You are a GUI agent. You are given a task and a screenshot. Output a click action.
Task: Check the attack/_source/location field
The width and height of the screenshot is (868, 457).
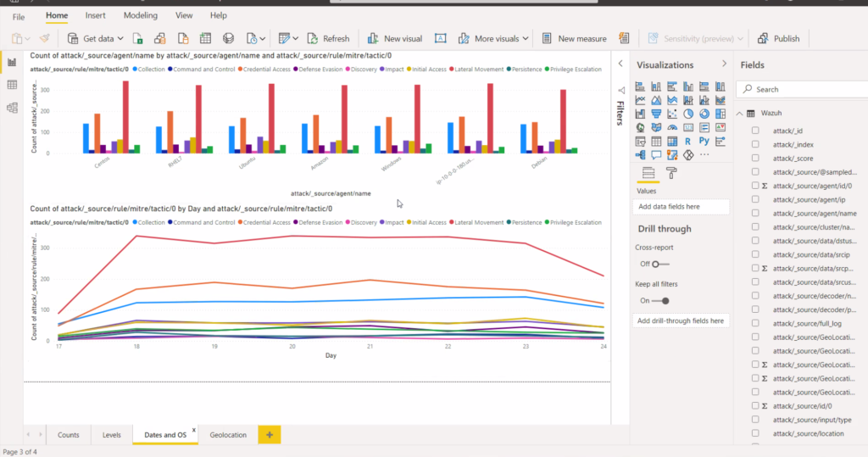coord(755,434)
